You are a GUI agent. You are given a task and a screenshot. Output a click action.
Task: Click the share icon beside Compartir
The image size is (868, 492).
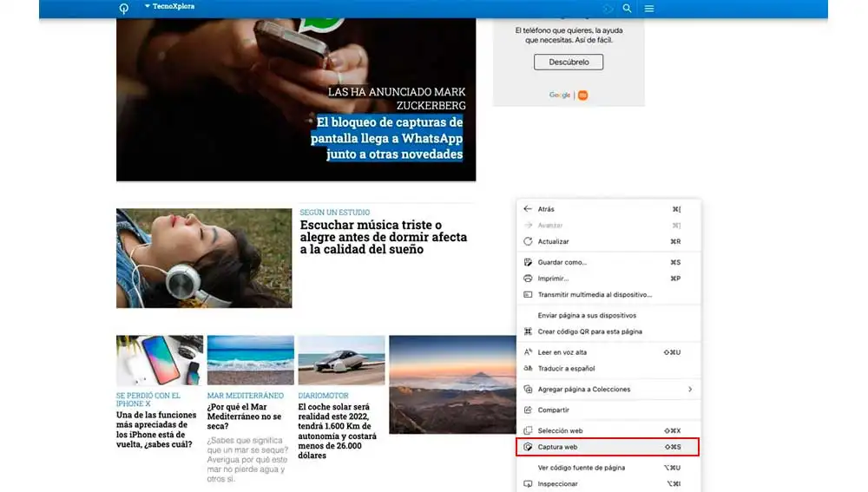(x=528, y=410)
